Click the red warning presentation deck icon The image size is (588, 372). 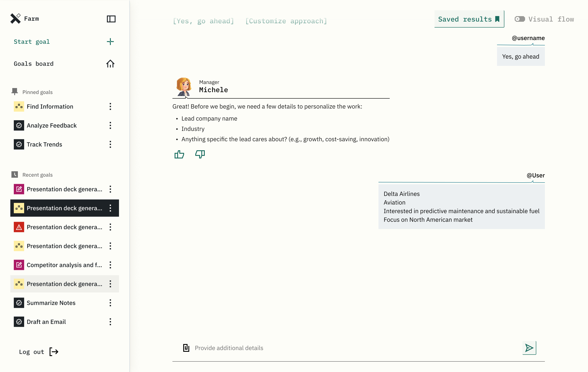click(19, 227)
